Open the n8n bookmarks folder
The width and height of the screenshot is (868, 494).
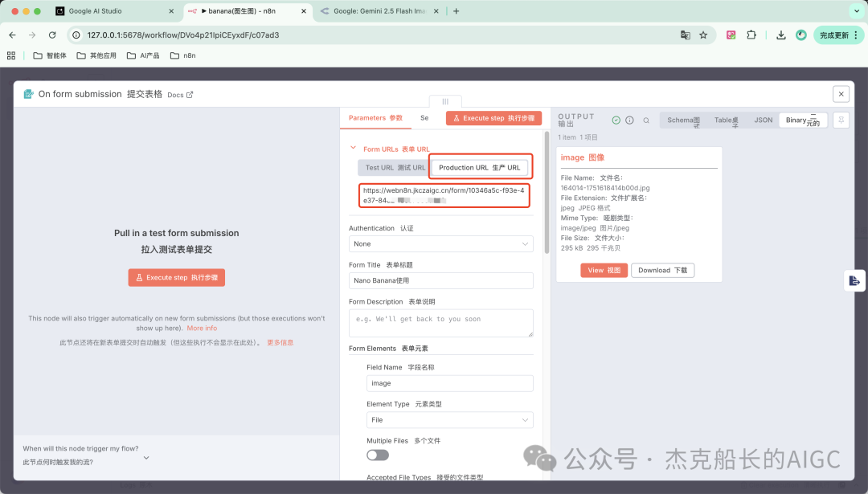pos(182,55)
